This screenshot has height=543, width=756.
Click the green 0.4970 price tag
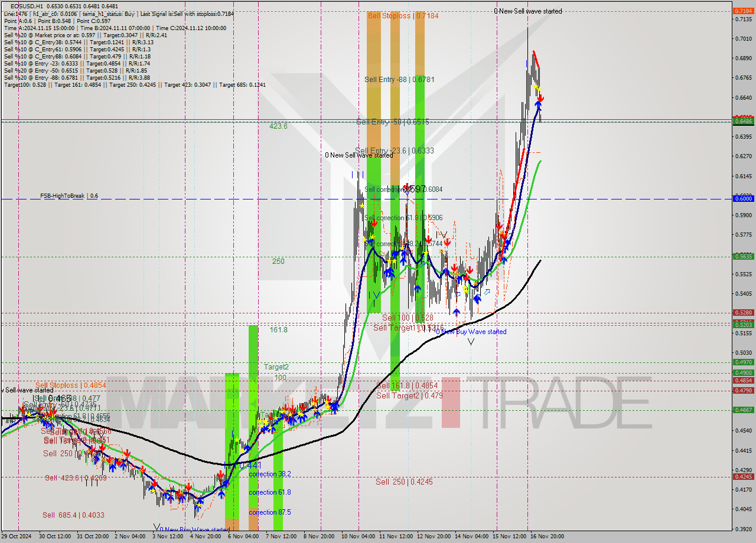point(742,362)
